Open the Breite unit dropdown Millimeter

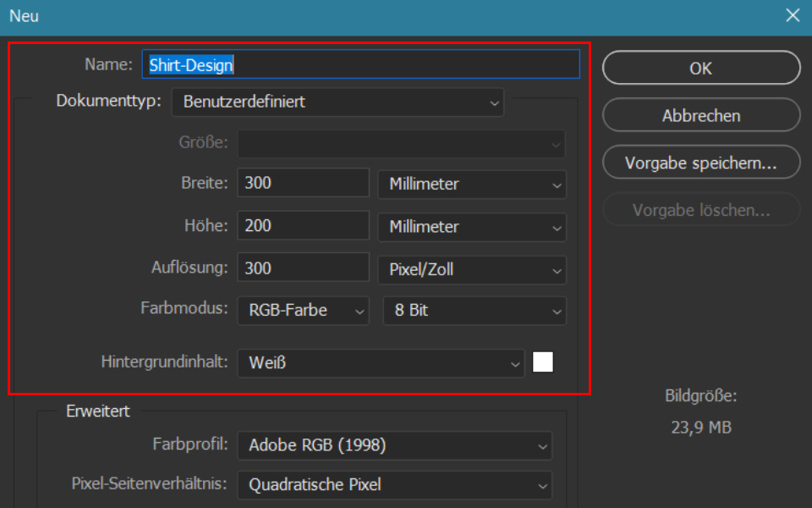472,184
